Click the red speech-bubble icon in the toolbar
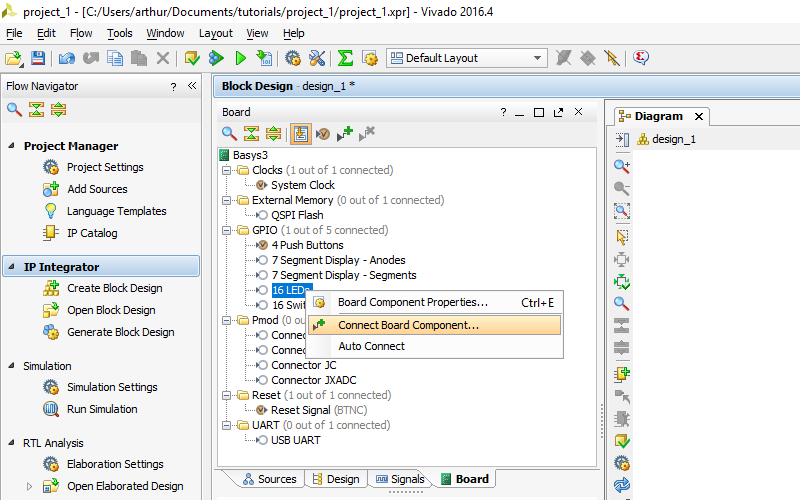800x500 pixels. pos(641,58)
